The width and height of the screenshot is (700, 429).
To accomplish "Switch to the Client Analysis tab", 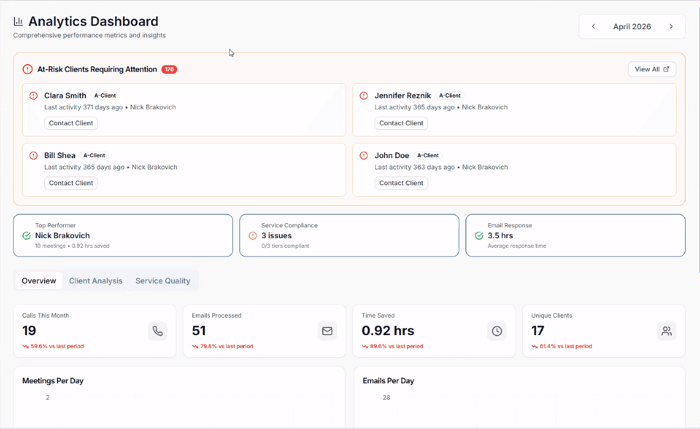I will [96, 281].
